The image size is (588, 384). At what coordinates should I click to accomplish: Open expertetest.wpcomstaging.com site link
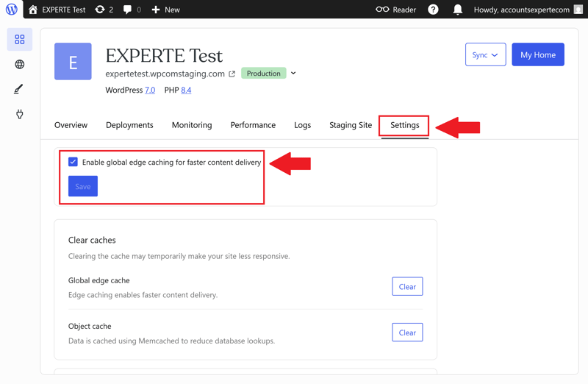(x=165, y=74)
